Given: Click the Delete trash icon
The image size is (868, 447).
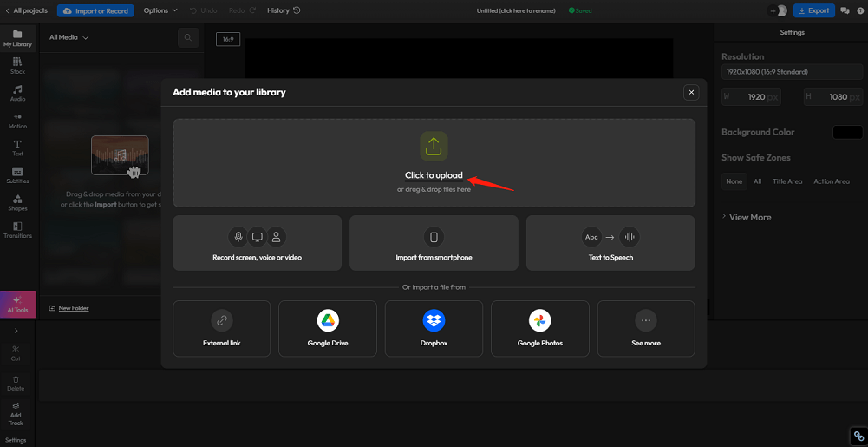Looking at the screenshot, I should pos(16,383).
